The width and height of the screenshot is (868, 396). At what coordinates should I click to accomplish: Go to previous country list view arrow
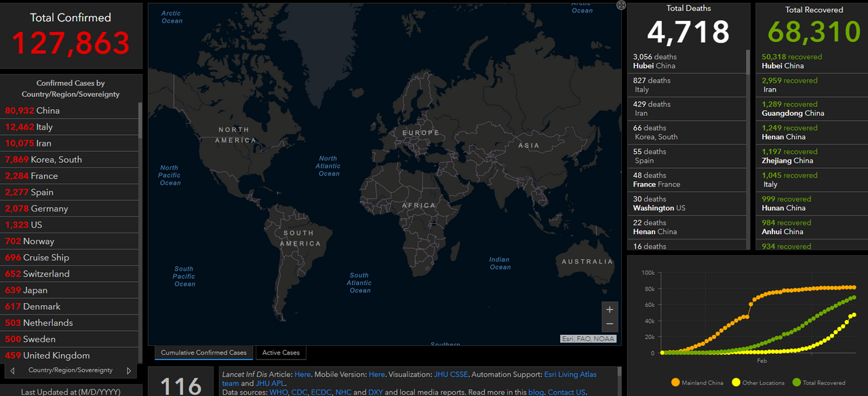tap(12, 371)
